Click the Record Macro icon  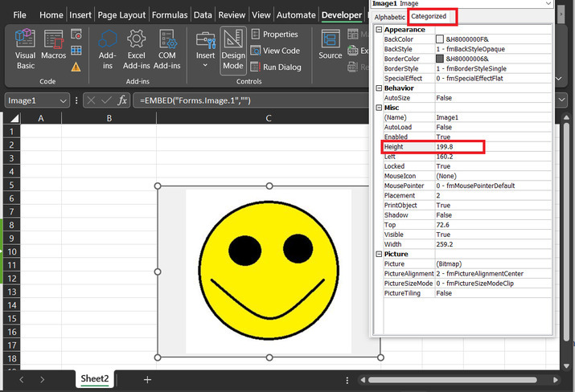(x=76, y=35)
